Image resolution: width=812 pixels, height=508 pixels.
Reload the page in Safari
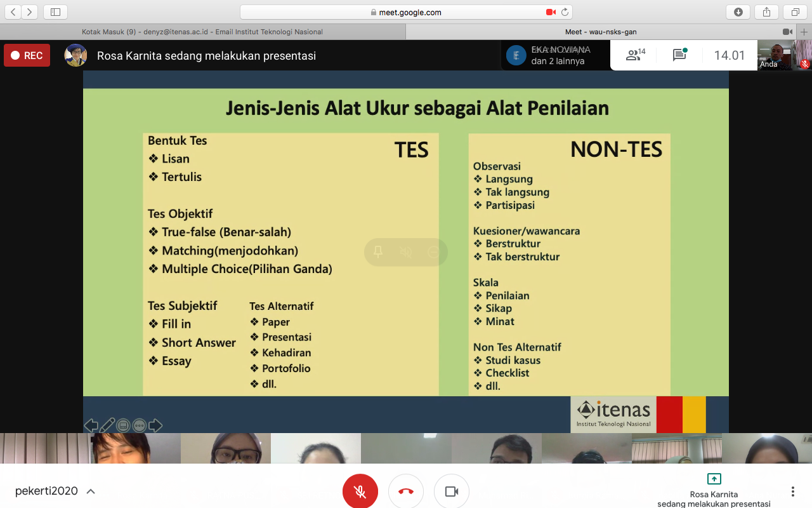click(x=565, y=12)
